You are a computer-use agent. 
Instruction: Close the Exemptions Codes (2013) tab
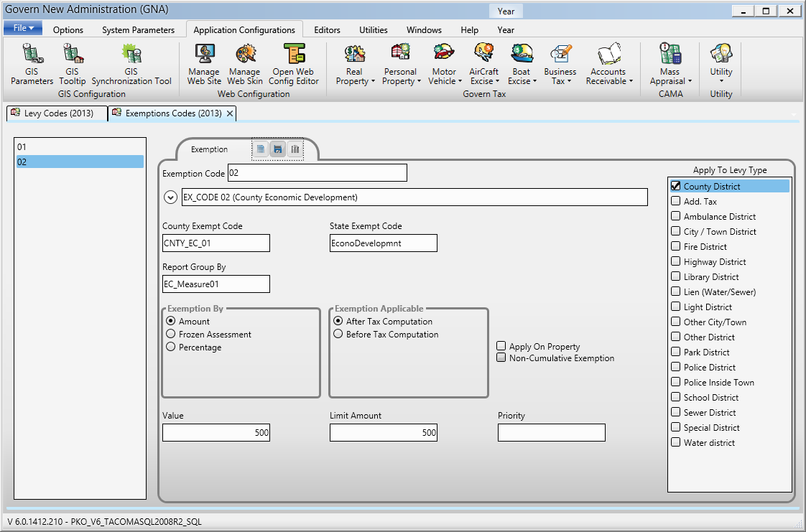coord(230,113)
